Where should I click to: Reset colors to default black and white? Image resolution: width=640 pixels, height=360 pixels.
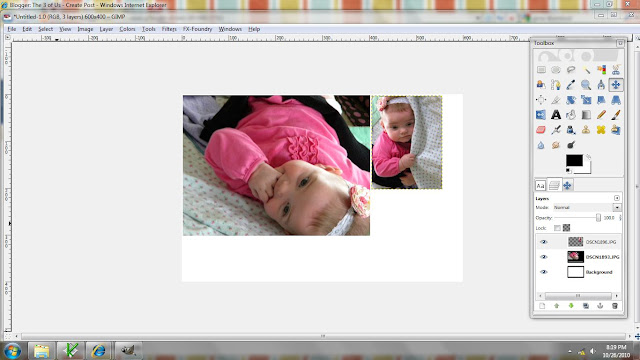point(569,171)
